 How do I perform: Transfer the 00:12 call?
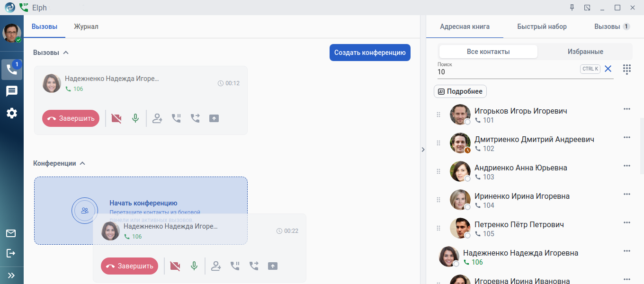(195, 118)
